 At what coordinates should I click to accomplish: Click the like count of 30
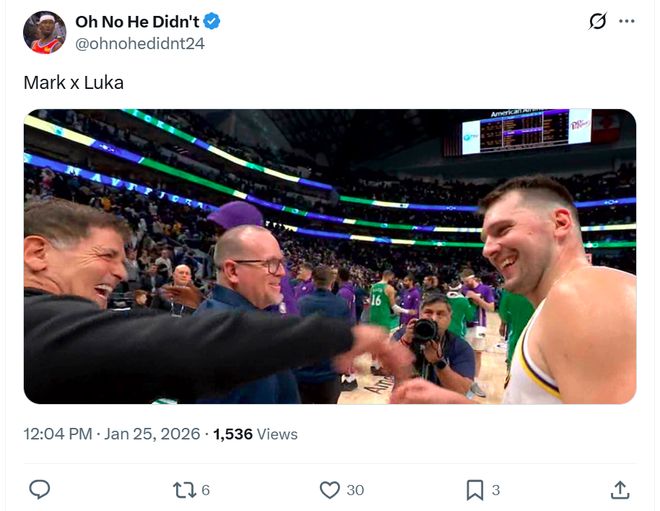coord(355,489)
